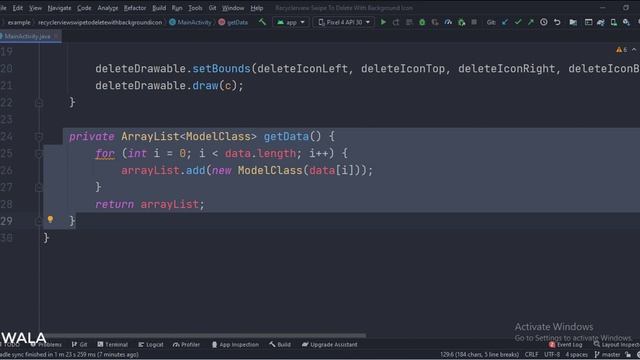Open the Analyze menu
The height and width of the screenshot is (360, 640).
click(107, 8)
